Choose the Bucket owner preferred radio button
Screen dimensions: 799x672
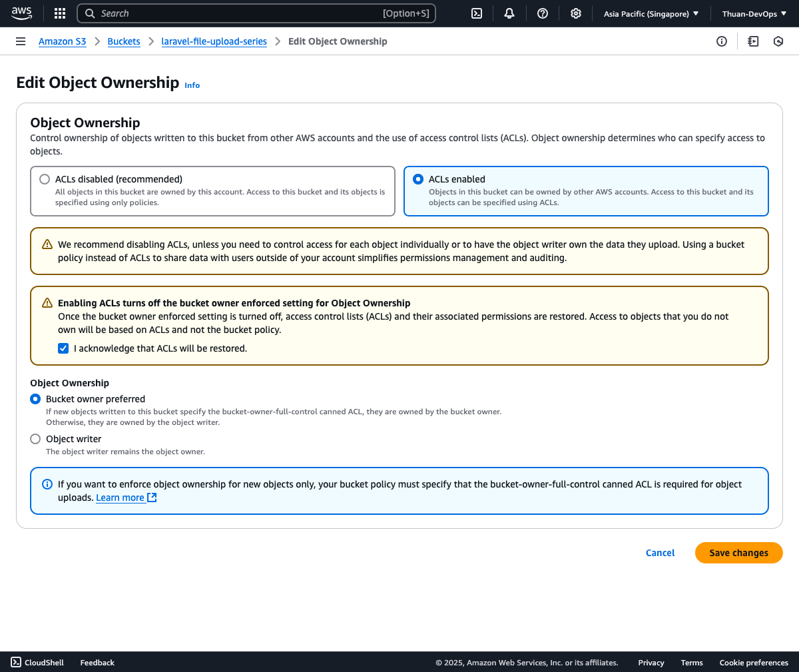point(35,399)
